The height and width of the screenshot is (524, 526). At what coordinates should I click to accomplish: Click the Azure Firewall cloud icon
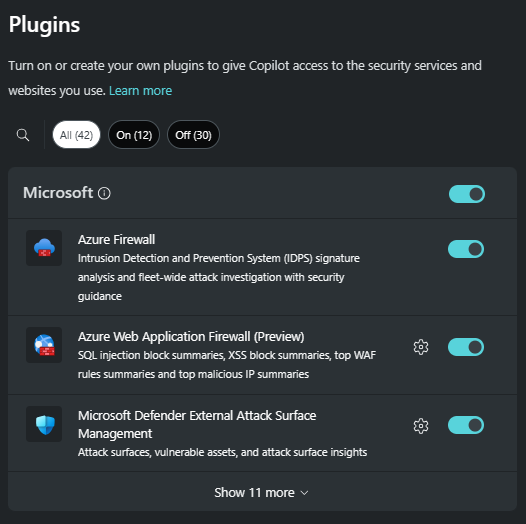(x=44, y=248)
